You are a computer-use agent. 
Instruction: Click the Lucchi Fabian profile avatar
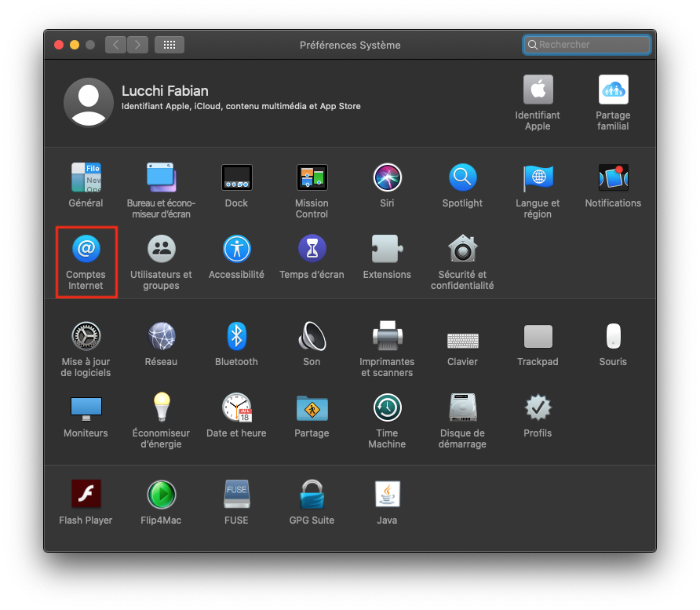tap(89, 102)
